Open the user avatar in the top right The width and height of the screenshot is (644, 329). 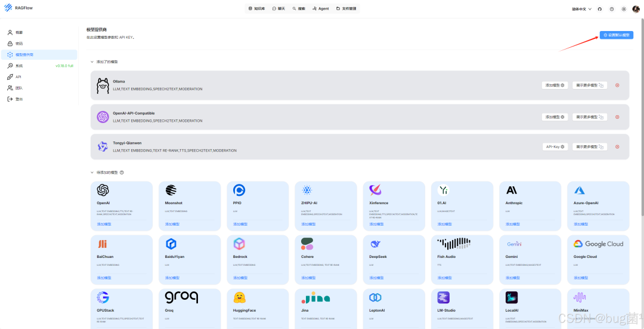(636, 8)
